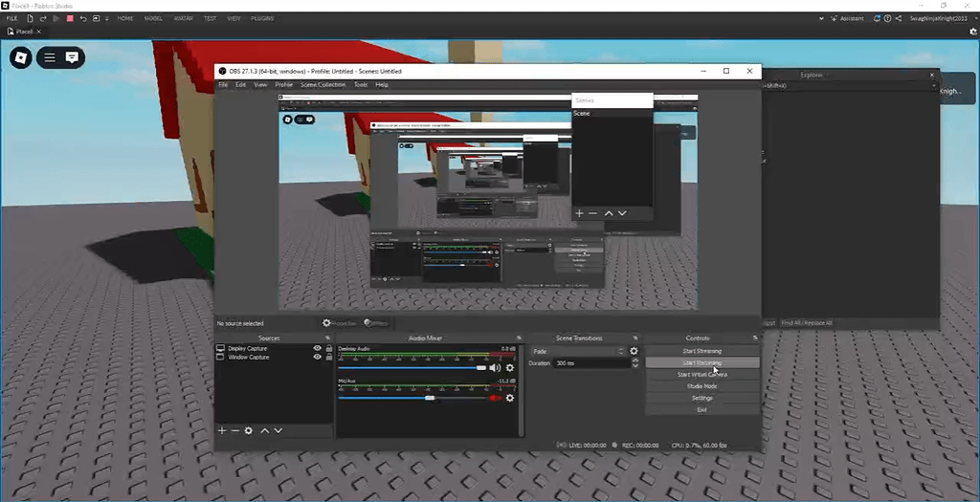Click the share icon in Roblox Studio
980x502 pixels.
pos(898,19)
